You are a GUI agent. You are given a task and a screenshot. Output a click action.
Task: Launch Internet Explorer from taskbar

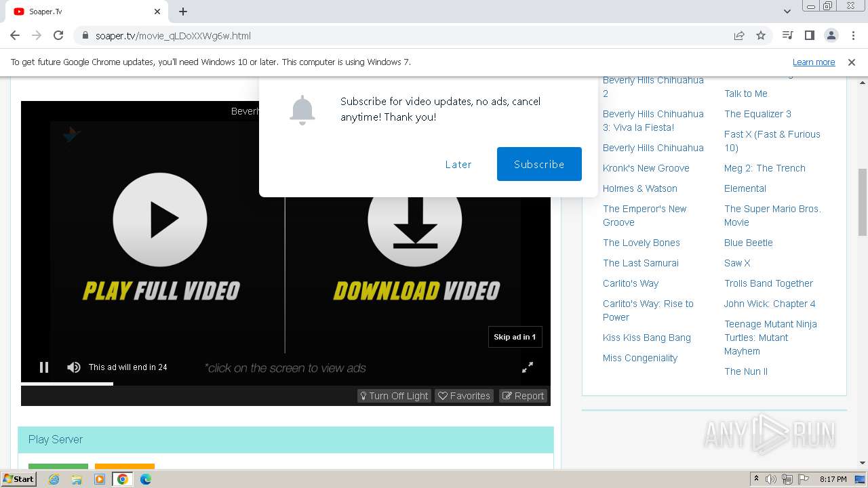54,479
